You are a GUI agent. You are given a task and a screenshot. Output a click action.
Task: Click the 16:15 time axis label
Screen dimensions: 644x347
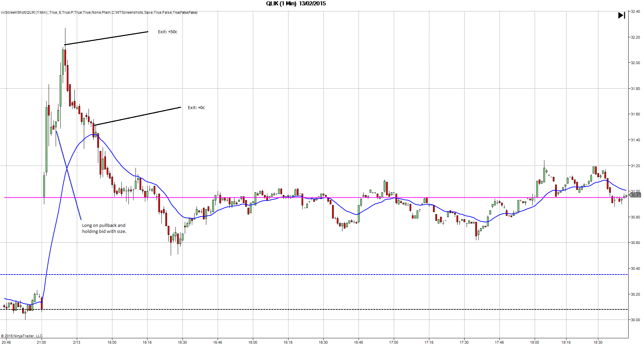point(288,342)
